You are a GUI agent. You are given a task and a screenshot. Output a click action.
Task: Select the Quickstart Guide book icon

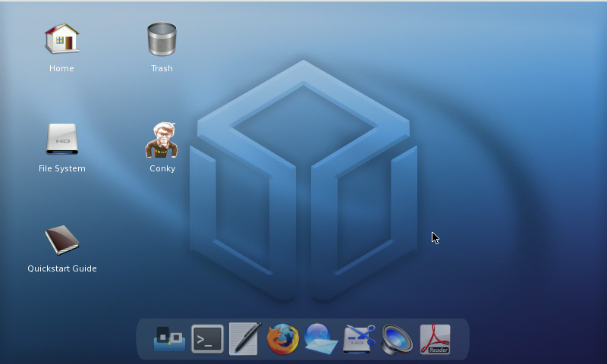tap(61, 240)
